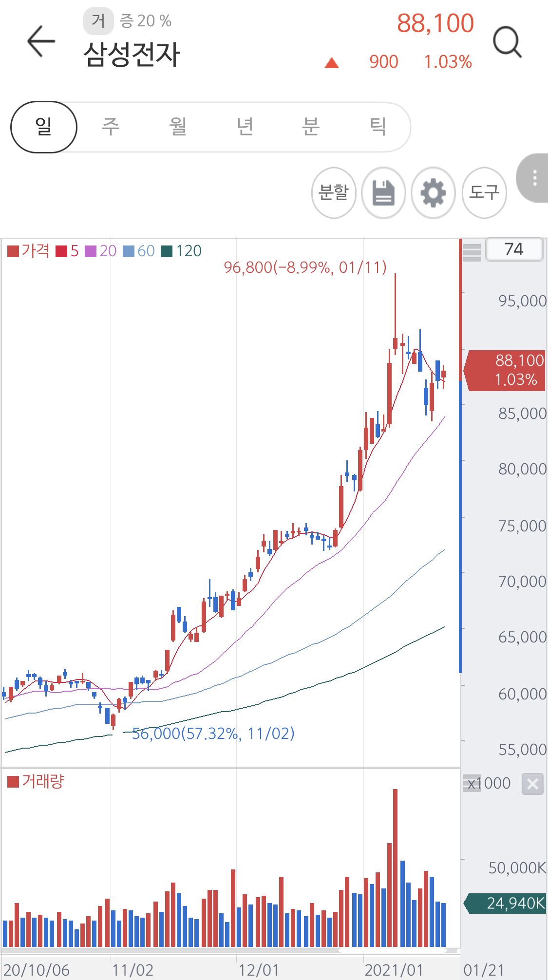Click the save chart floppy-disk icon

pyautogui.click(x=383, y=193)
